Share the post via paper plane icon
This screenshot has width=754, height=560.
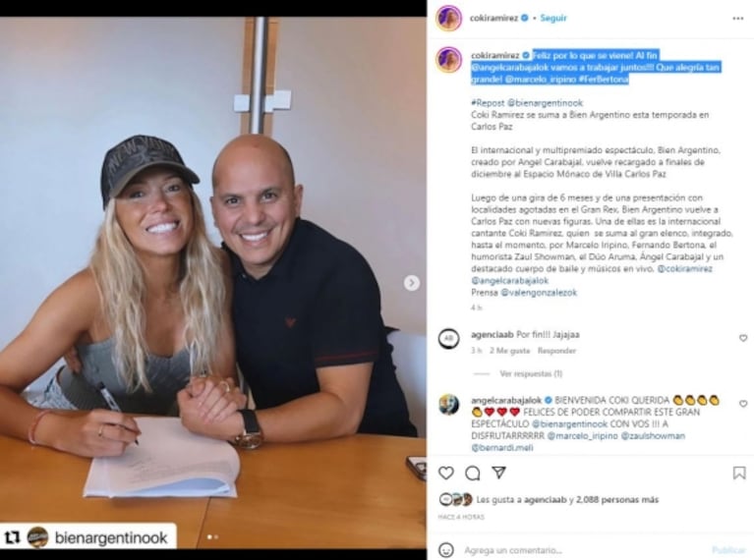coord(498,473)
